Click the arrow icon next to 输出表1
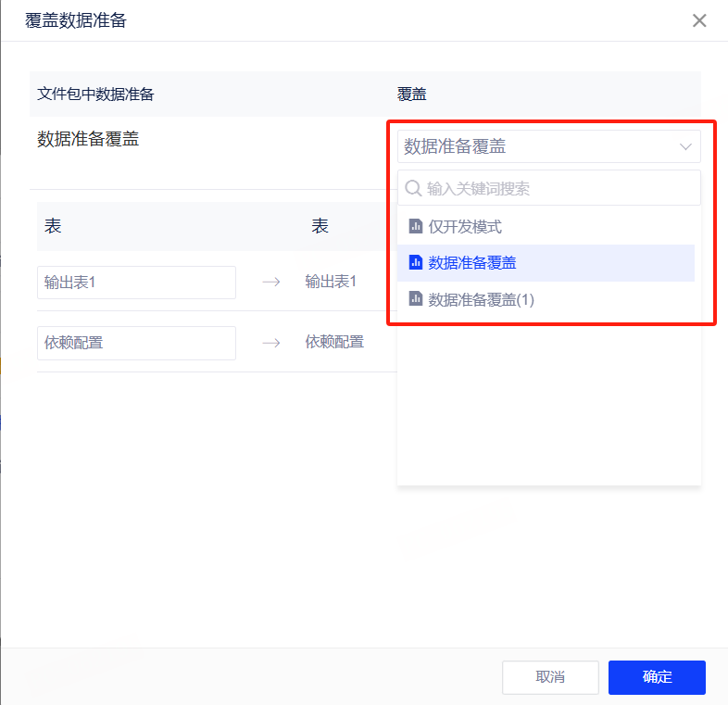 coord(270,283)
